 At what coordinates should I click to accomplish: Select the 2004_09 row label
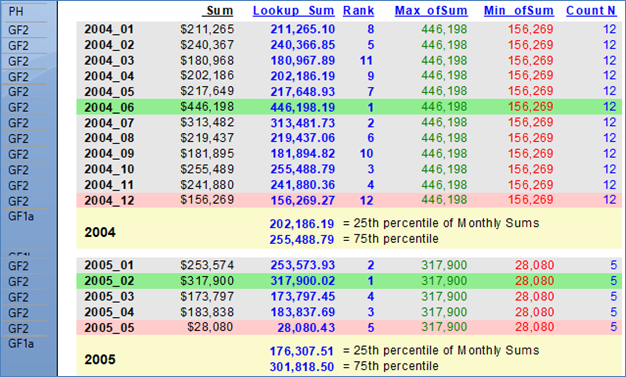coord(109,154)
